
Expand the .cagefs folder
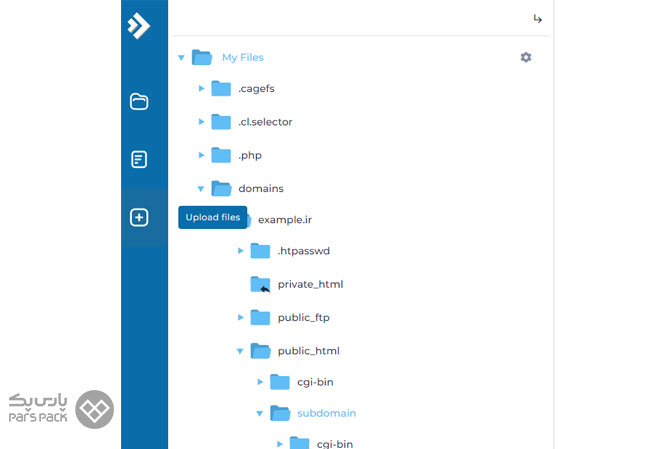(201, 88)
